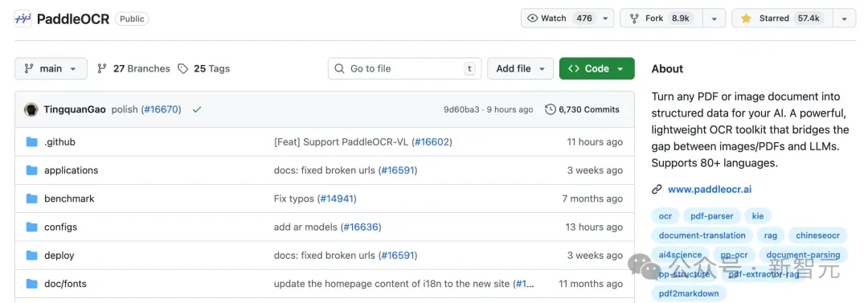Open pull request #14941 link
868x303 pixels.
click(x=337, y=199)
